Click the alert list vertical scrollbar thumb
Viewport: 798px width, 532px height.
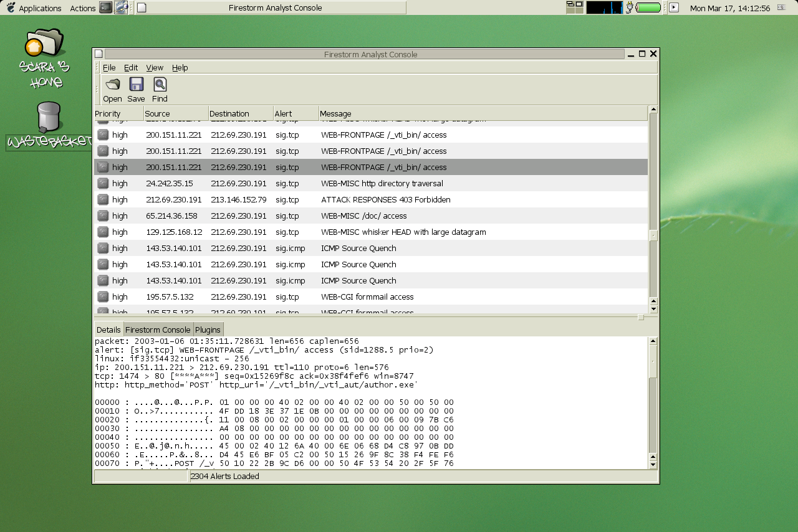coord(653,235)
